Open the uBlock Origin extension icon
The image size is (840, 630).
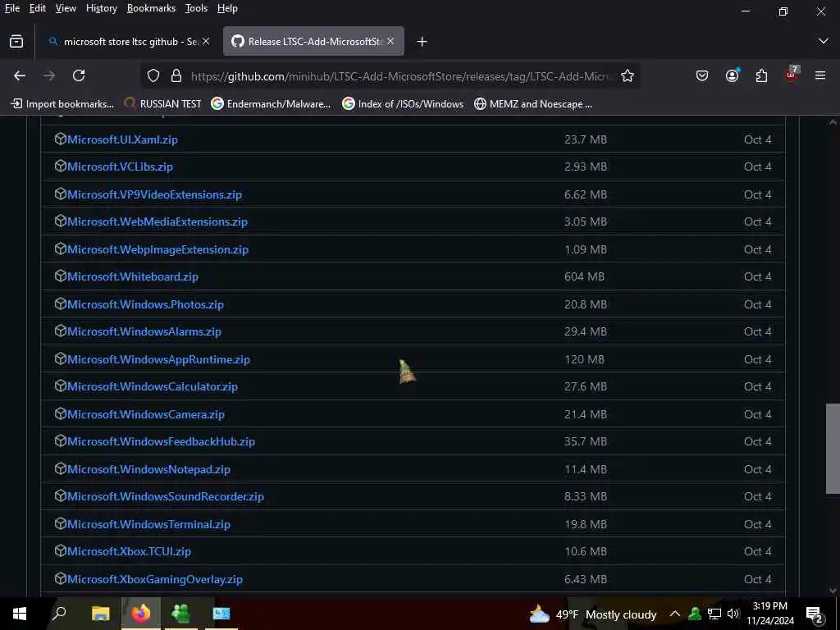[x=792, y=75]
